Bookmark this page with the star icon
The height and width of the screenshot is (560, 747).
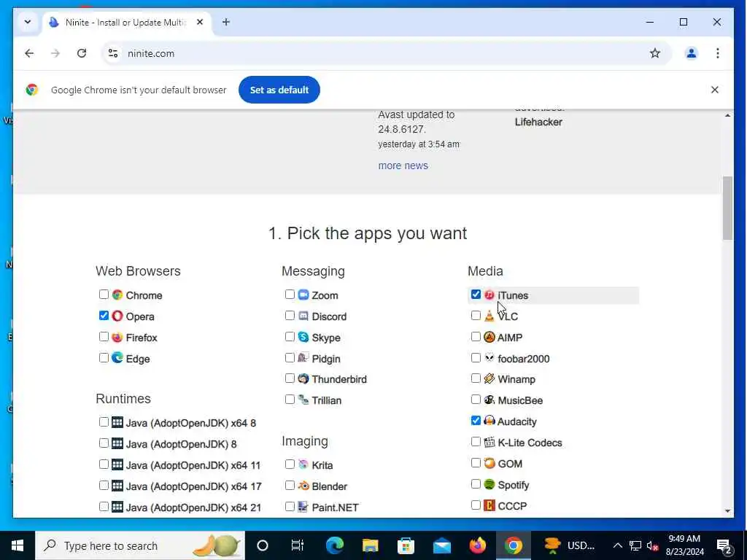[x=655, y=53]
